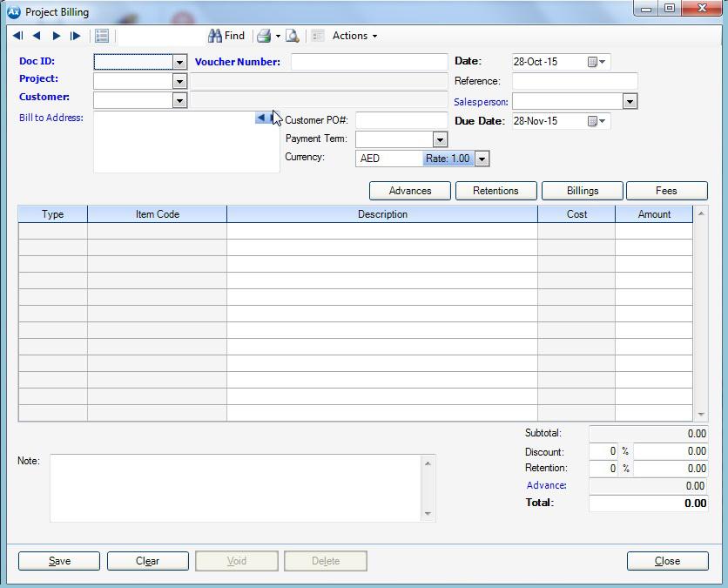Open the Date calendar picker

[x=597, y=62]
